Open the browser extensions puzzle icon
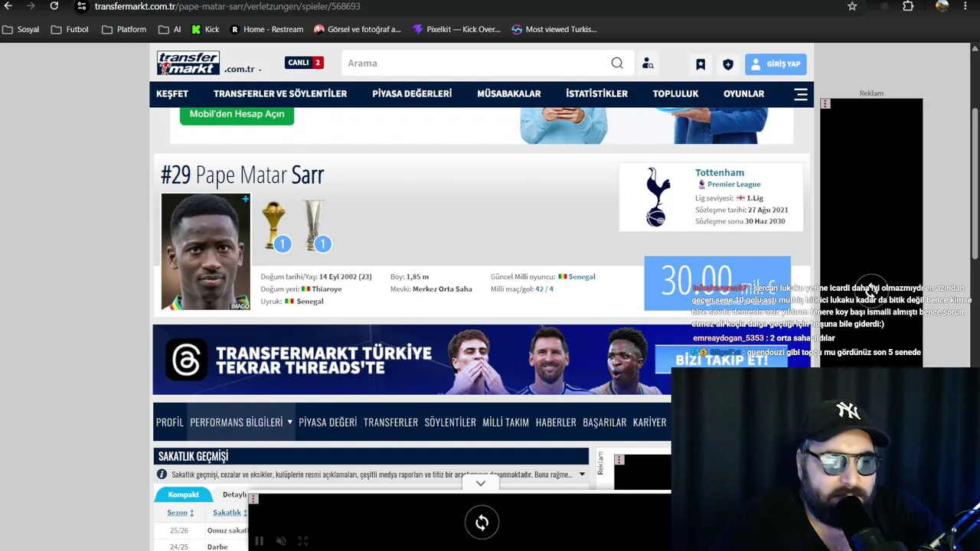 tap(908, 6)
